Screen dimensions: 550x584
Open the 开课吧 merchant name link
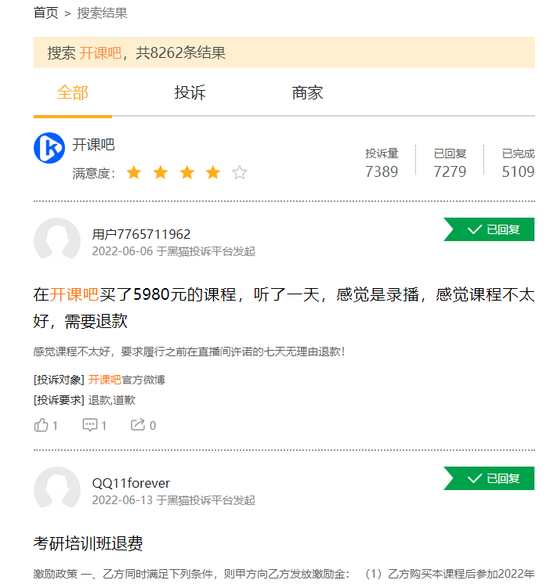93,145
